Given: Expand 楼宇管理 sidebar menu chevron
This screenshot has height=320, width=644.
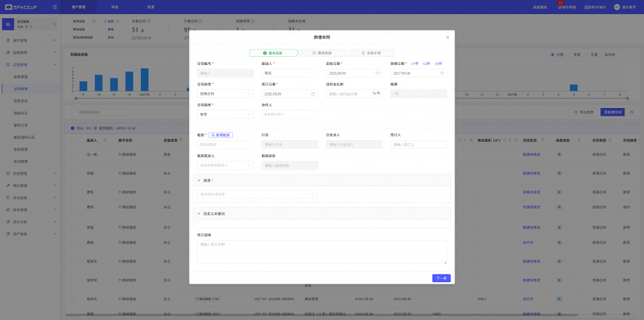Looking at the screenshot, I should click(x=55, y=40).
